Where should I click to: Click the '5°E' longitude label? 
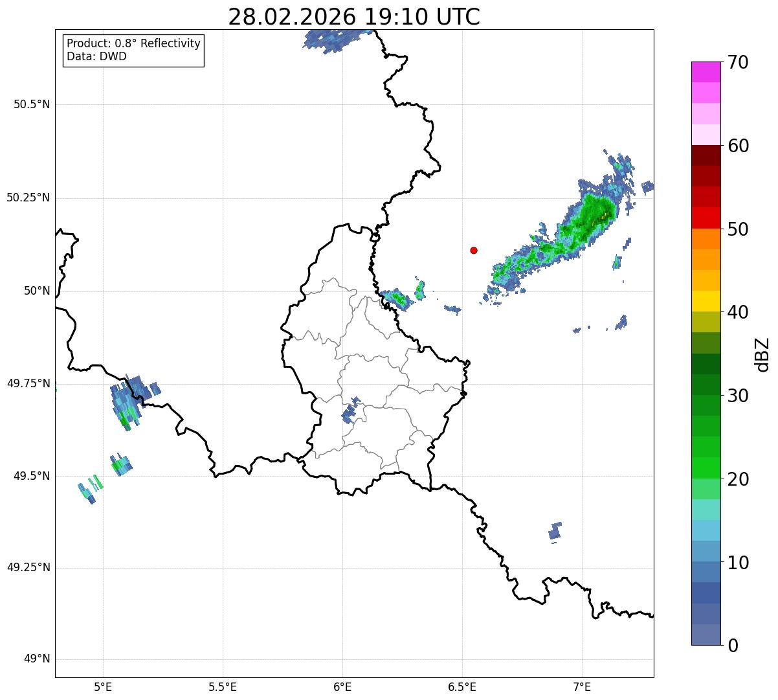click(104, 687)
